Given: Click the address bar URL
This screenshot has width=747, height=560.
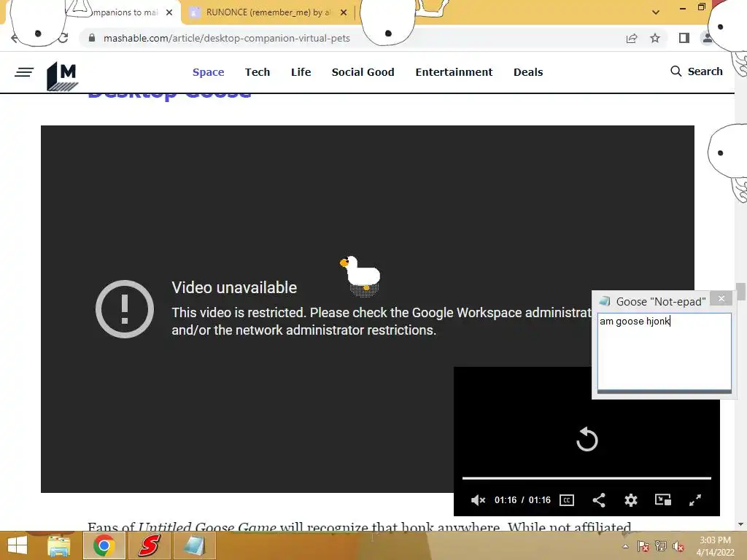Looking at the screenshot, I should [x=226, y=38].
